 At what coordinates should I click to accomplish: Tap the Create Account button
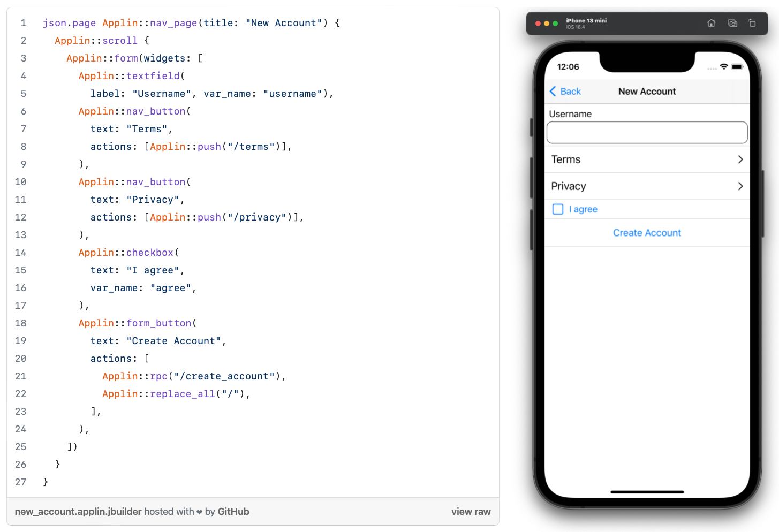[647, 233]
